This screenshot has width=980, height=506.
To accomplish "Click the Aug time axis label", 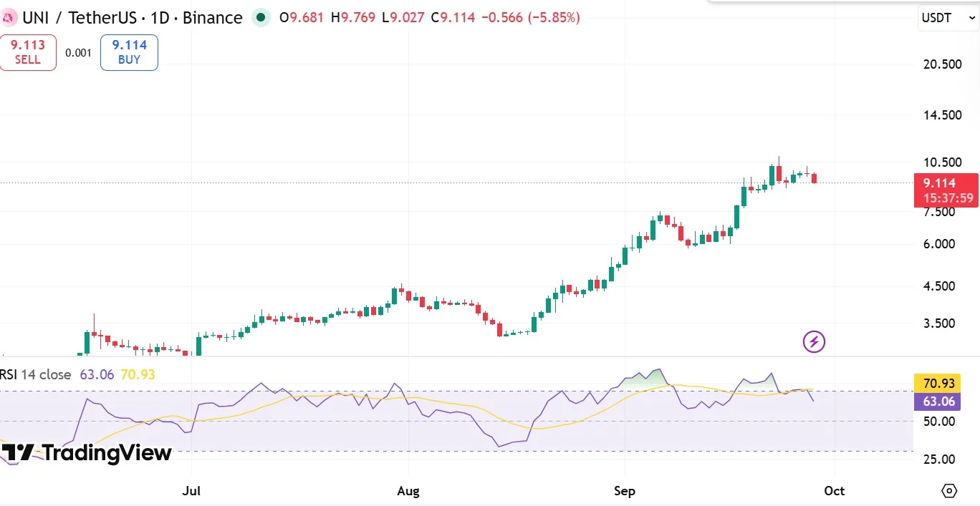I will click(x=408, y=491).
